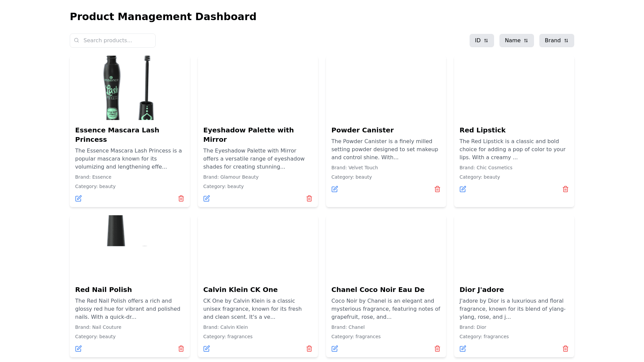
Task: Sort products by Brand
Action: (556, 41)
